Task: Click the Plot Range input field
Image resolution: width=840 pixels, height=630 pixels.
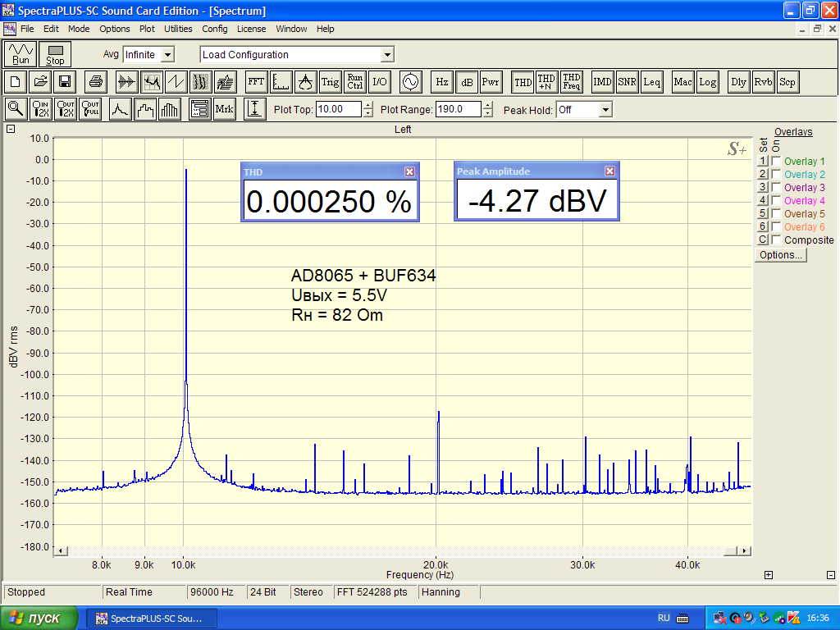Action: (x=458, y=109)
